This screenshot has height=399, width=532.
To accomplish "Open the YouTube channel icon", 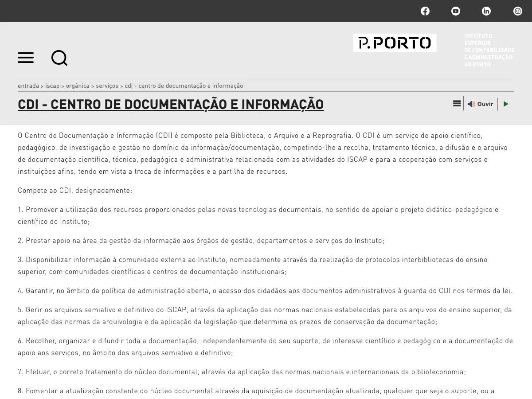I will click(x=456, y=11).
